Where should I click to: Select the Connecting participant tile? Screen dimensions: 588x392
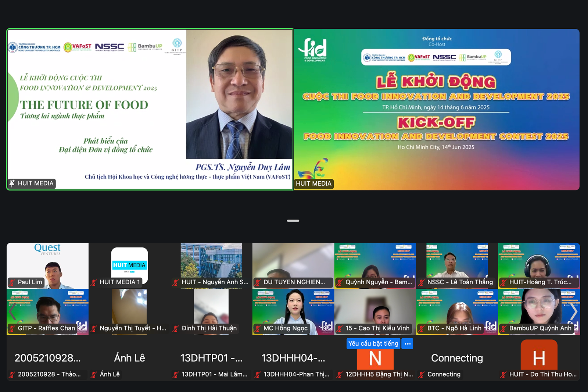pyautogui.click(x=457, y=358)
